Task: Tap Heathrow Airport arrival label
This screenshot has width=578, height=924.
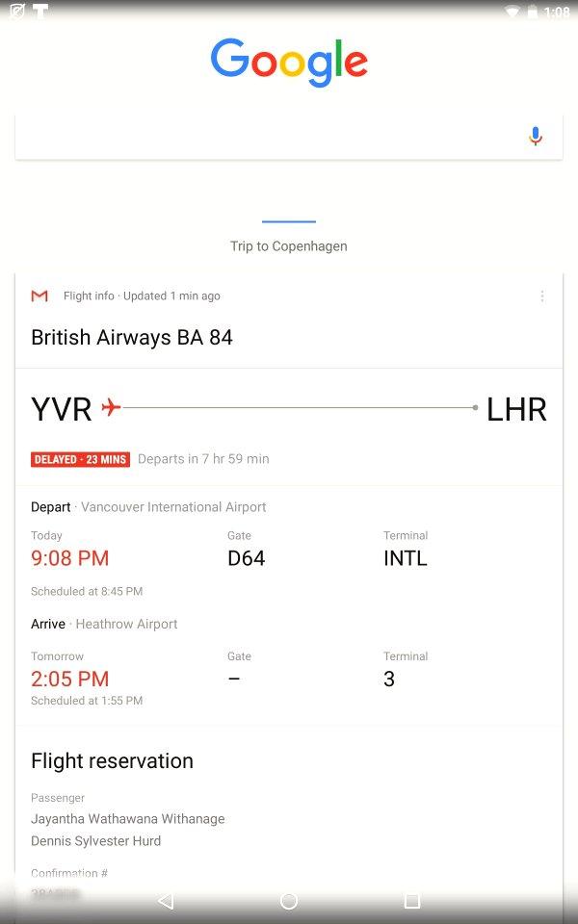Action: (x=126, y=624)
